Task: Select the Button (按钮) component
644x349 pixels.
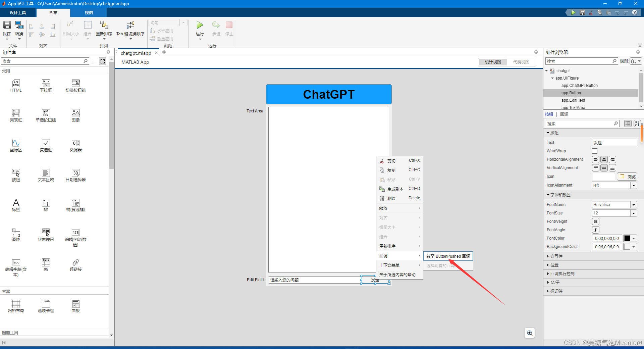Action: tap(16, 176)
